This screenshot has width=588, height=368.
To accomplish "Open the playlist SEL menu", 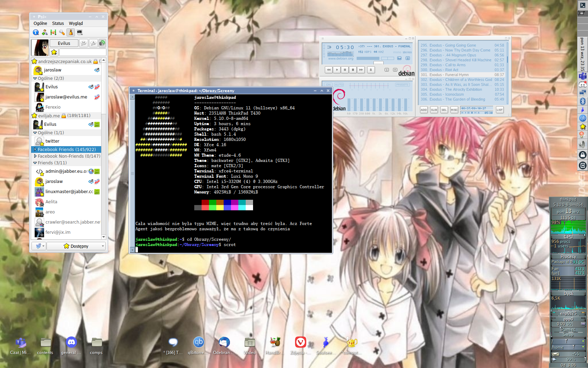I will click(444, 110).
